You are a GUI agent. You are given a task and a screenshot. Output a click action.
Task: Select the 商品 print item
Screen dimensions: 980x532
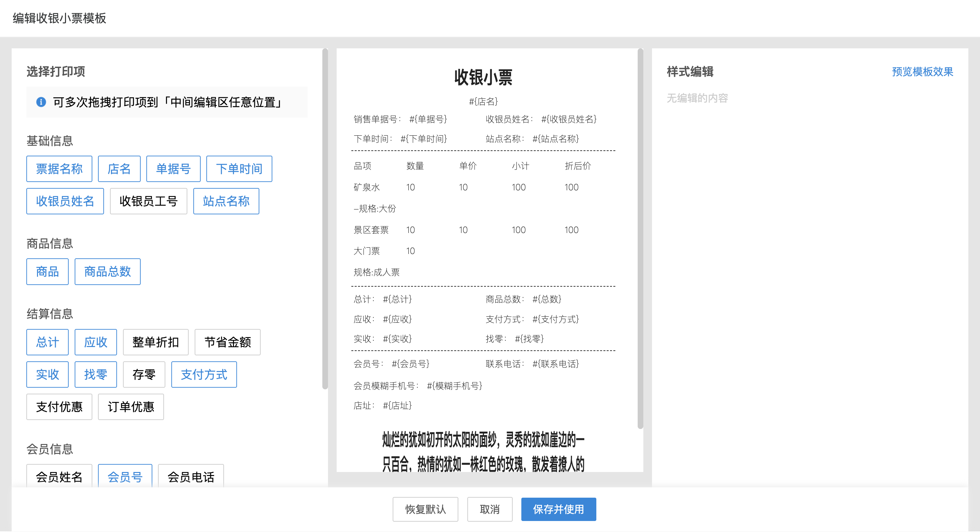(48, 271)
